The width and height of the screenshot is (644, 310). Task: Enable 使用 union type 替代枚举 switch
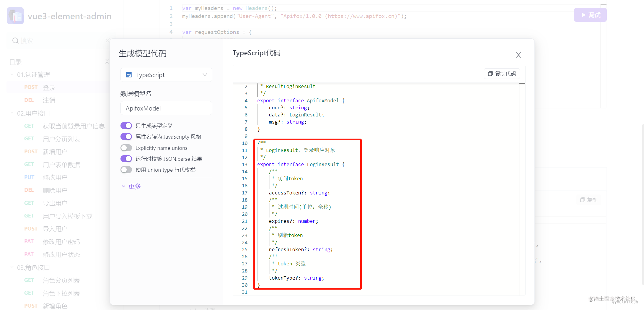[x=126, y=170]
